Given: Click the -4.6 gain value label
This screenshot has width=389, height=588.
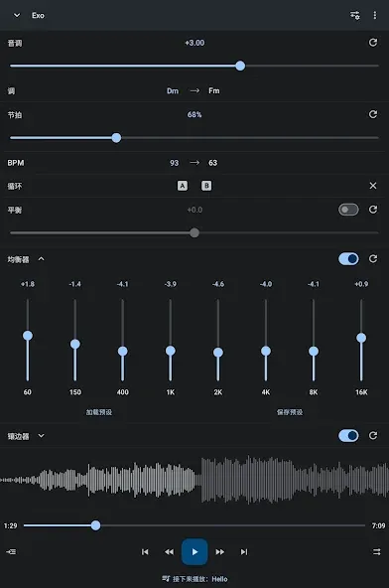Looking at the screenshot, I should (218, 284).
